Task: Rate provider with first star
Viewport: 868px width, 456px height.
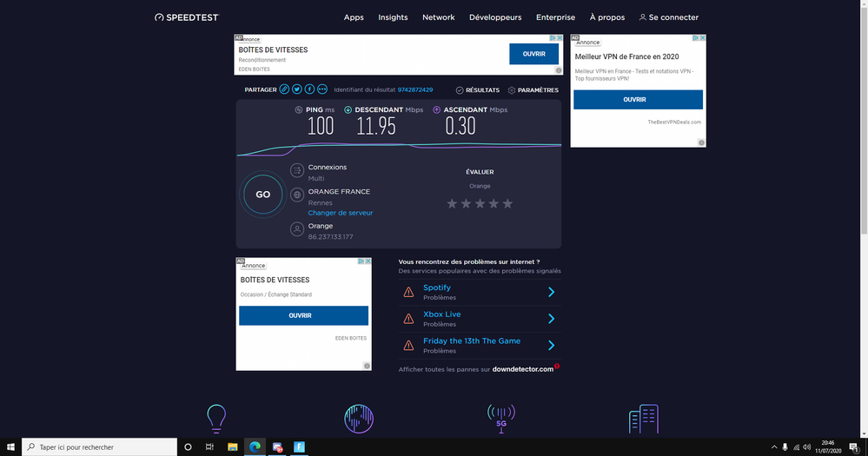Action: [452, 203]
